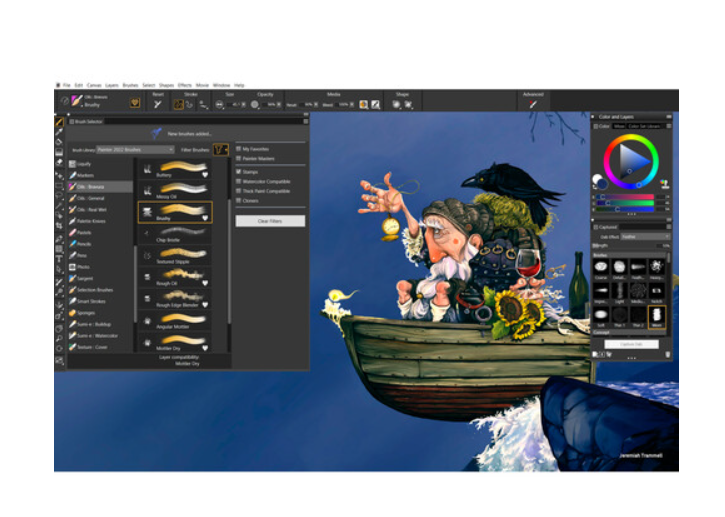This screenshot has height=517, width=725.
Task: Select the straight-line stroke icon
Action: click(x=190, y=105)
